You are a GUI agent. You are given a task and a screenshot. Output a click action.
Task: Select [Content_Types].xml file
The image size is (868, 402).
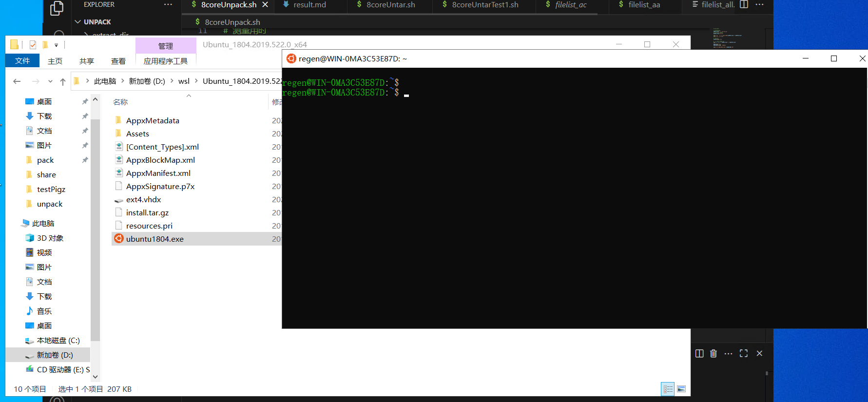point(162,147)
